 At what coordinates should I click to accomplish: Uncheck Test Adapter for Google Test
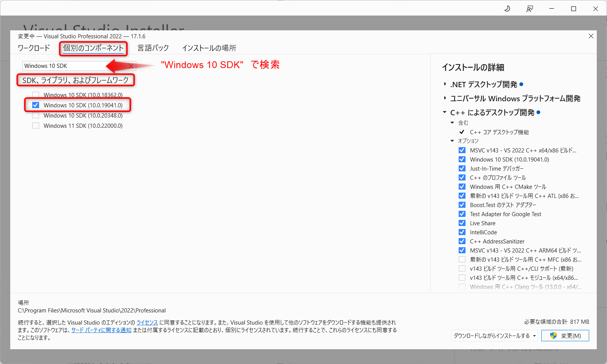[x=462, y=214]
